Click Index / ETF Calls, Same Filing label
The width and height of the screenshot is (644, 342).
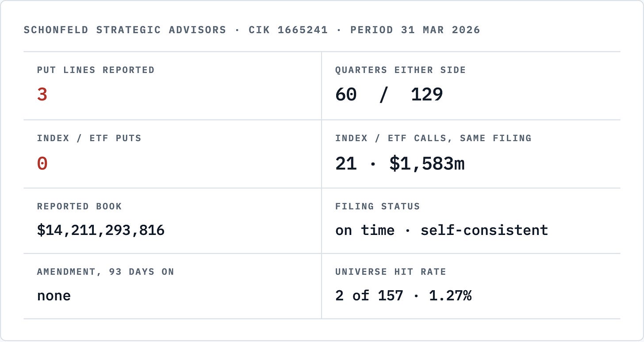click(433, 138)
